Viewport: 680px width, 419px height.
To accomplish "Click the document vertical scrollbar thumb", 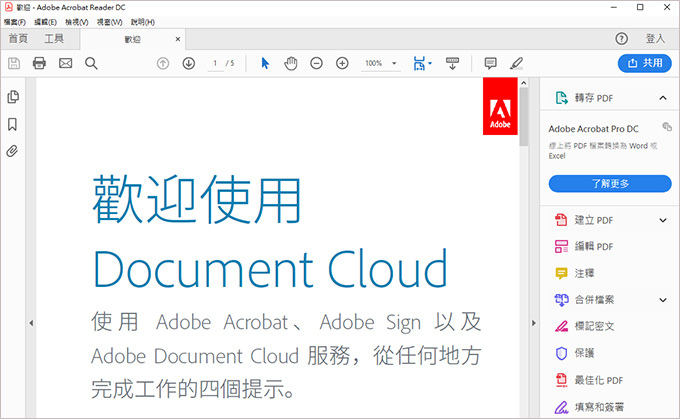I will point(524,117).
